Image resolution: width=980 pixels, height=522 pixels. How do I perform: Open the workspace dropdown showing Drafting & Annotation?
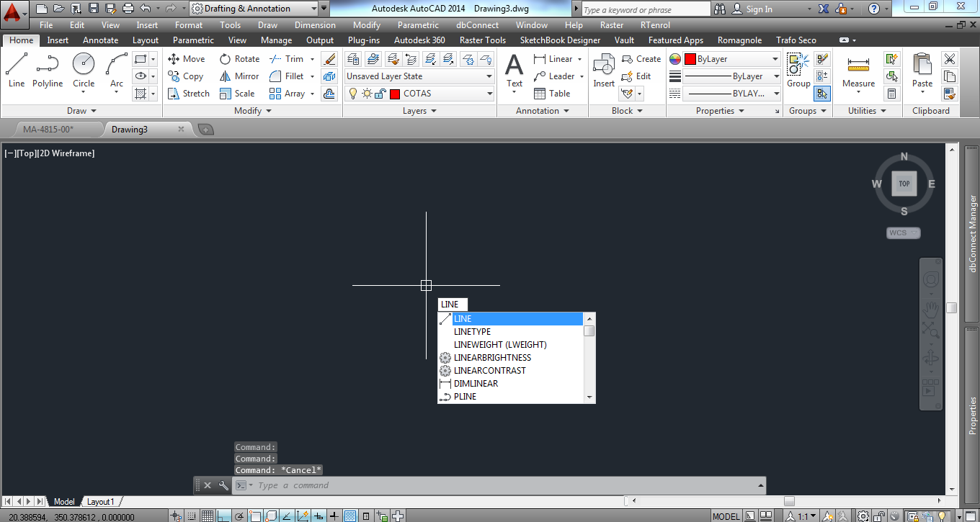click(x=313, y=9)
